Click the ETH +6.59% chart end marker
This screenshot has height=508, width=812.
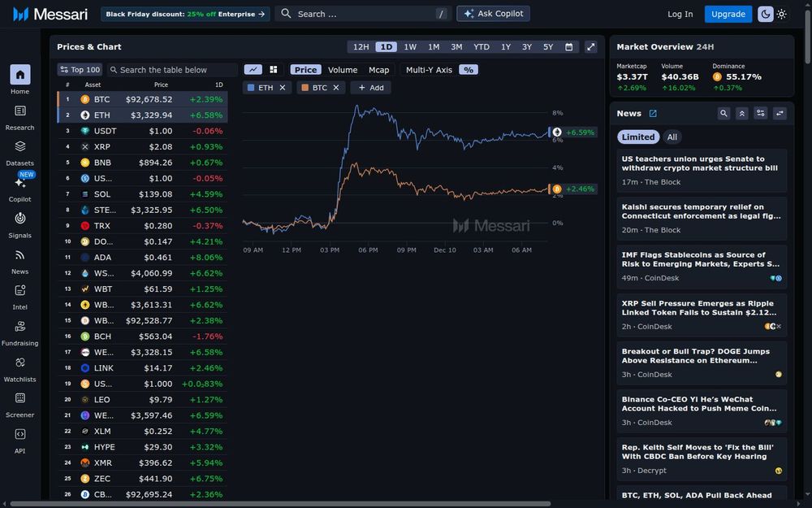click(x=572, y=132)
